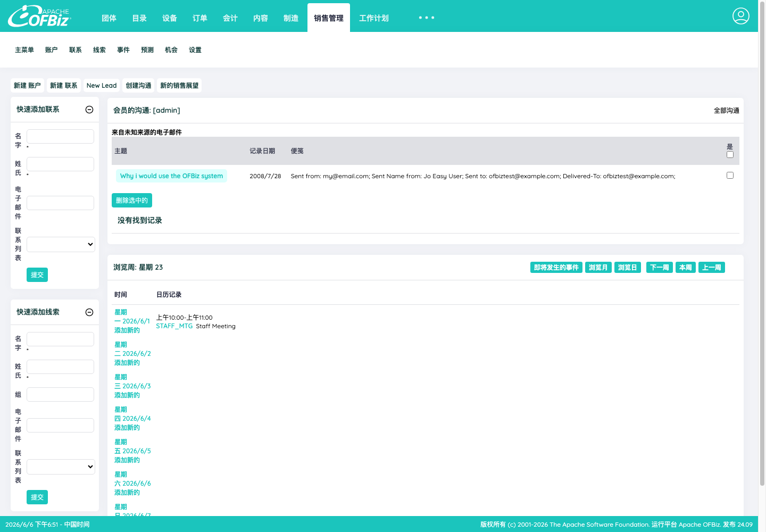Submit the quick add lead form
Image resolution: width=766 pixels, height=532 pixels.
pyautogui.click(x=37, y=497)
